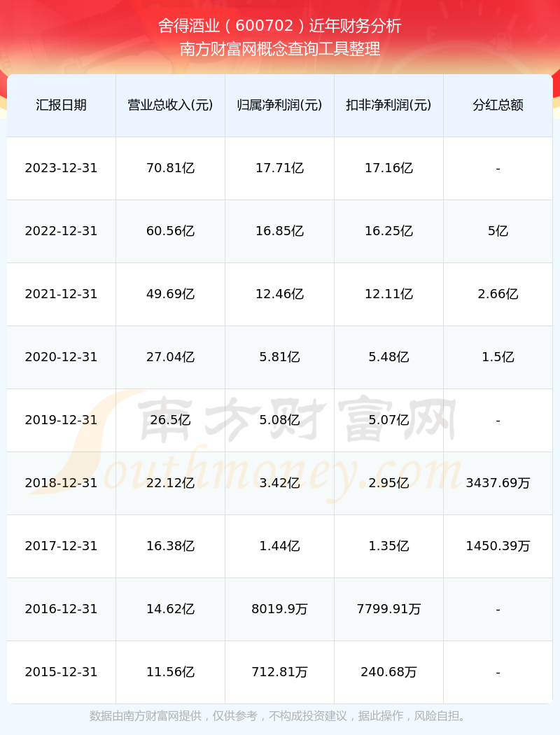Click the date cell 2023-12-31
The height and width of the screenshot is (735, 560).
(x=61, y=168)
